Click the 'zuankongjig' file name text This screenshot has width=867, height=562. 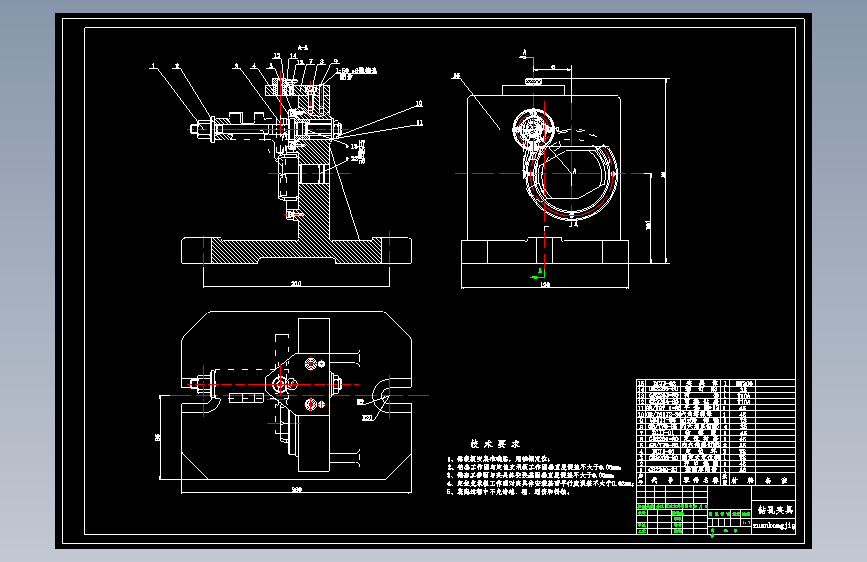point(774,525)
